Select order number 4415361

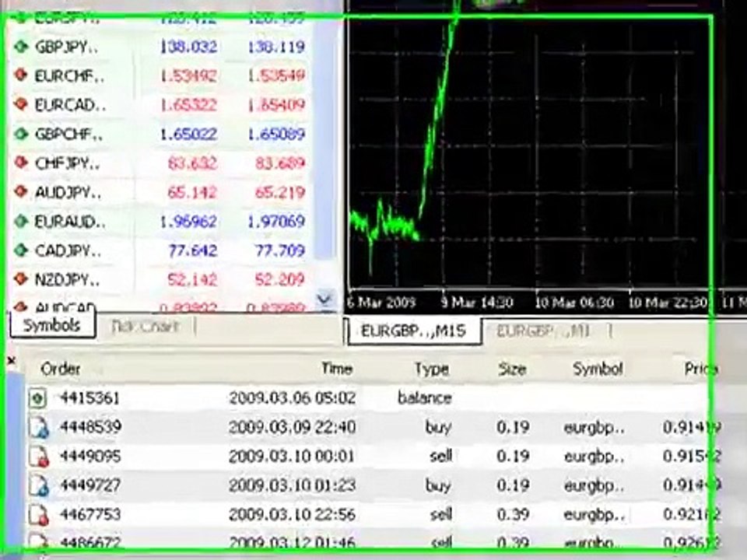(x=89, y=397)
